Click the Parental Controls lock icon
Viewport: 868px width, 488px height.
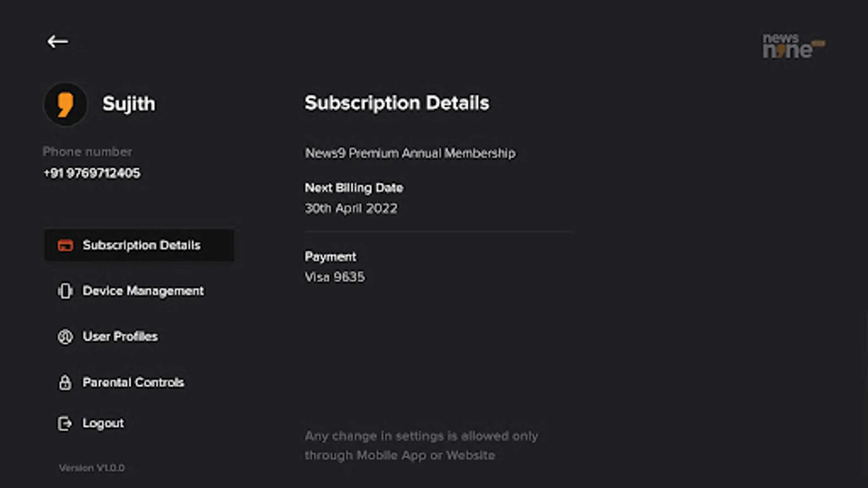pos(65,382)
